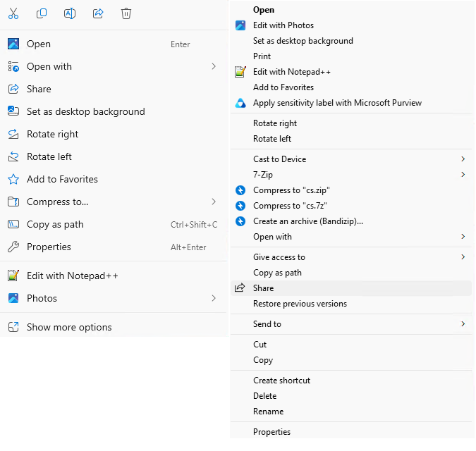
Task: Select Rename in classic menu
Action: point(269,412)
